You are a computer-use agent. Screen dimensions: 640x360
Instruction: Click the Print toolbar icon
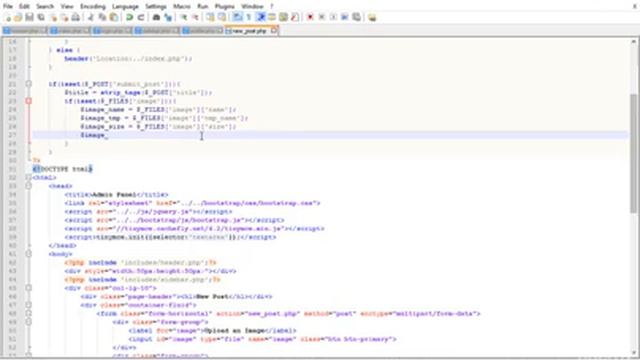pyautogui.click(x=76, y=17)
